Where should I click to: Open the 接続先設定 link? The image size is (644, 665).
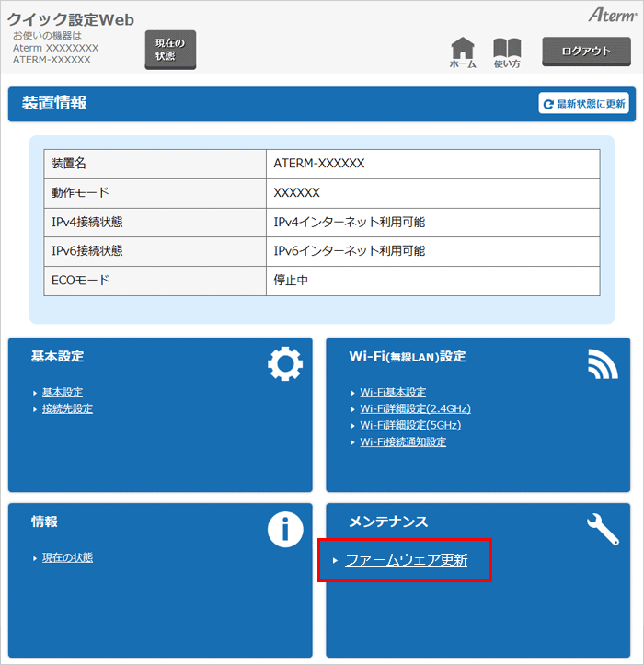(x=67, y=408)
